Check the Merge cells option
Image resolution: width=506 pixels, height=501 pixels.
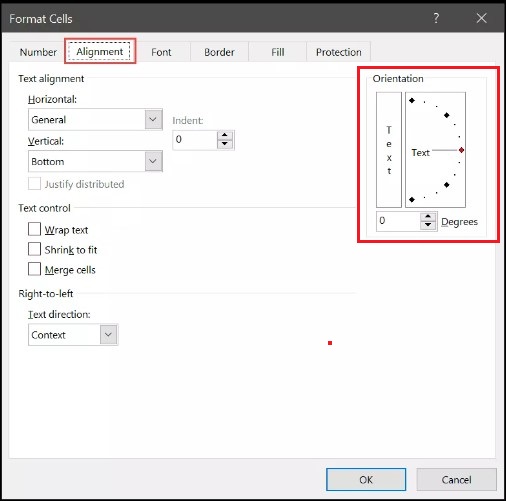34,269
